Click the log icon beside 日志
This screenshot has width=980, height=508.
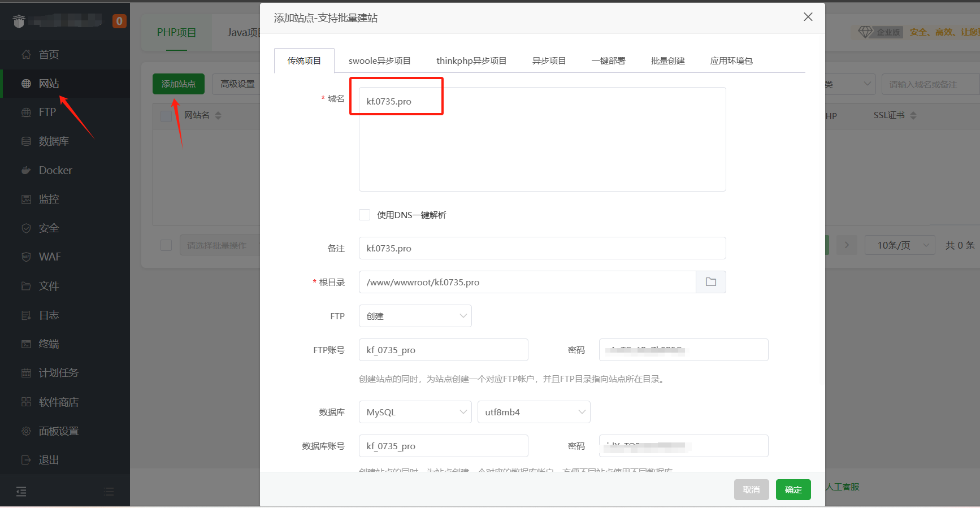[26, 315]
